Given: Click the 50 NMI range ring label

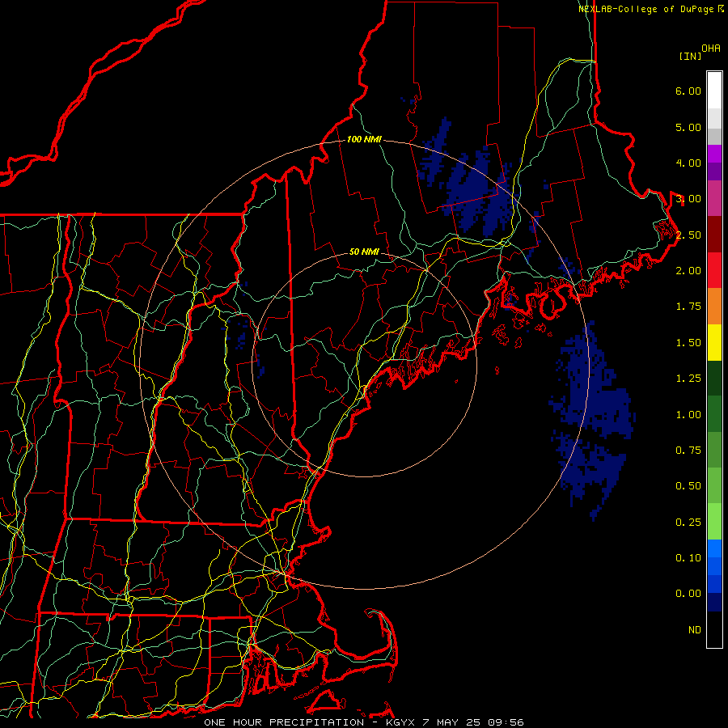Looking at the screenshot, I should tap(364, 252).
